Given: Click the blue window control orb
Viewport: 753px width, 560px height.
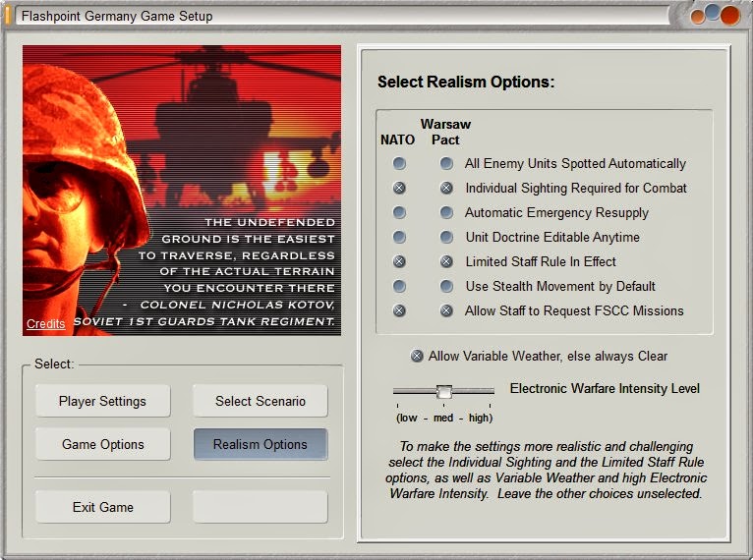Looking at the screenshot, I should coord(713,12).
